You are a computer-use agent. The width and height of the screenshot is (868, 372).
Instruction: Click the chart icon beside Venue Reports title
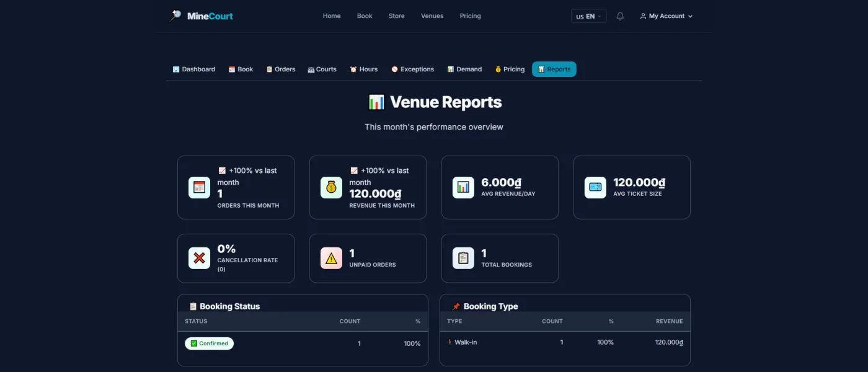point(376,102)
